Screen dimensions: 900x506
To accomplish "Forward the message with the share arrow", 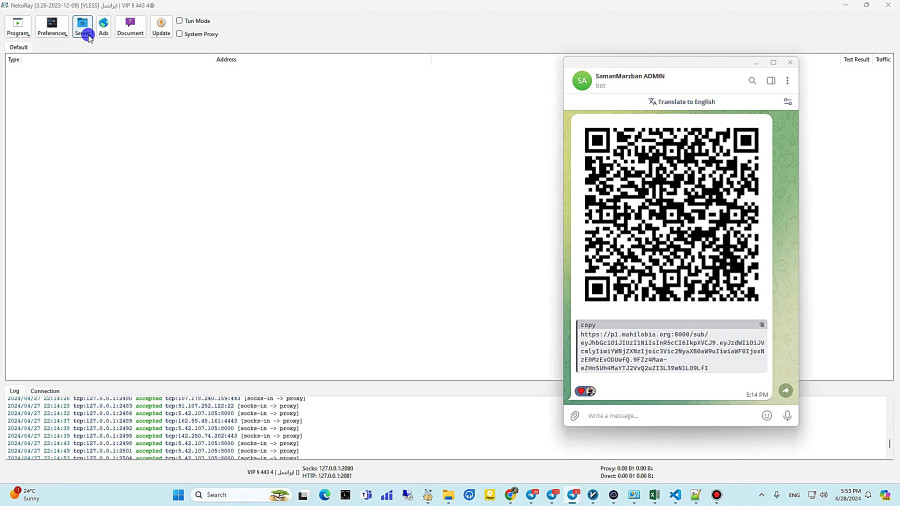I will (785, 390).
